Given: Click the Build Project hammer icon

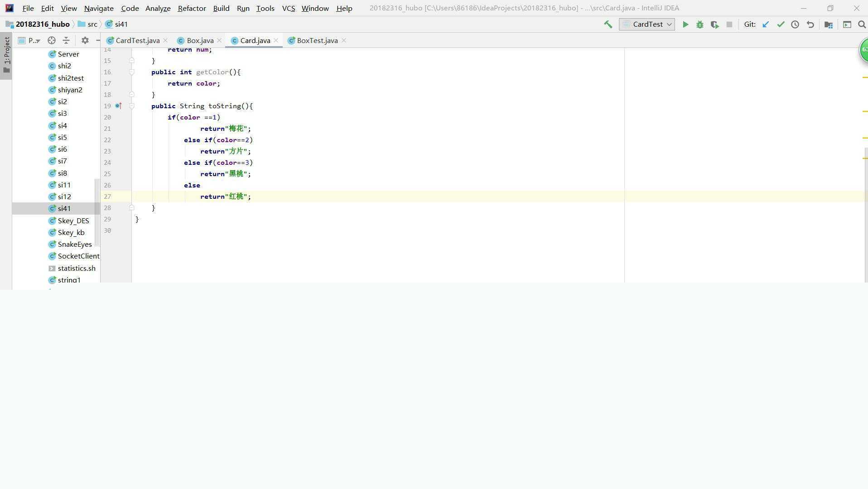Looking at the screenshot, I should click(608, 24).
